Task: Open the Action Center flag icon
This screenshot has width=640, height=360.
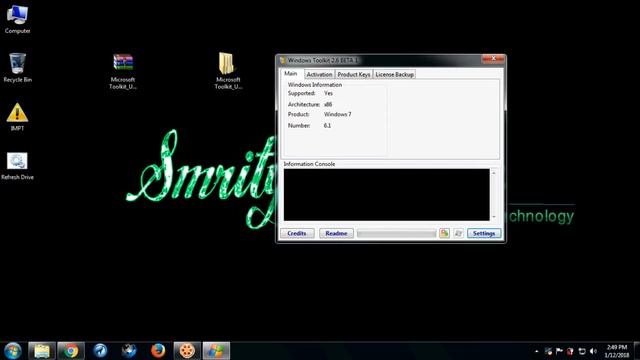Action: tap(559, 351)
